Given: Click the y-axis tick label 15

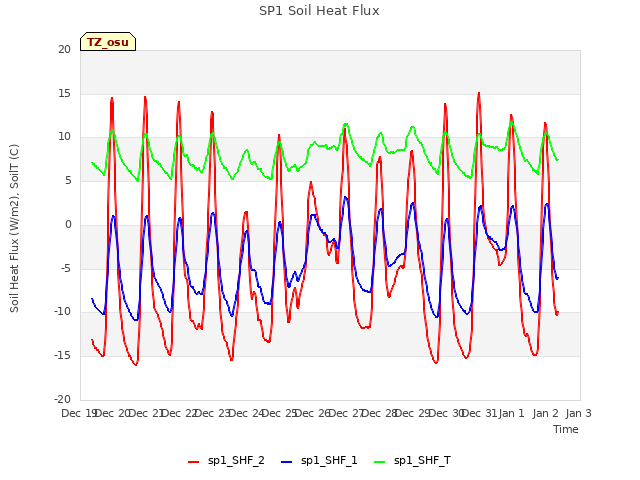Looking at the screenshot, I should pos(64,93).
